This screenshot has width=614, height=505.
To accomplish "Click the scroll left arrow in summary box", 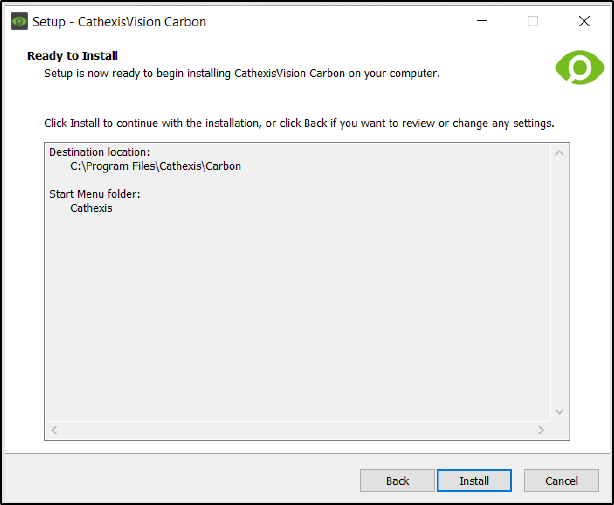I will [54, 430].
